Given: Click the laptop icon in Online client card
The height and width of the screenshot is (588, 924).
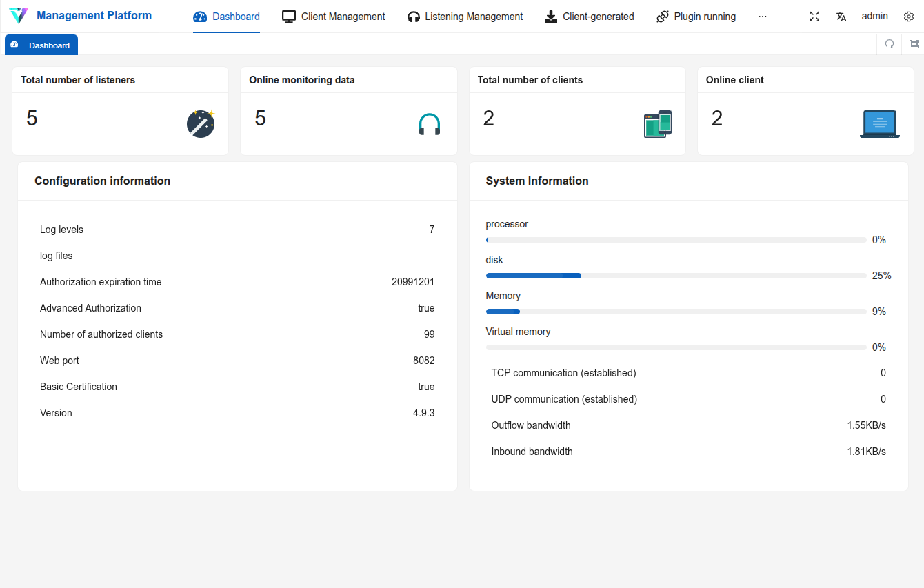Looking at the screenshot, I should [879, 124].
